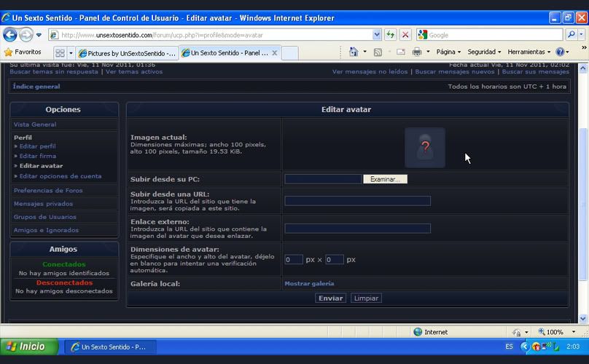Click the Google search box
The image size is (589, 364).
[494, 35]
